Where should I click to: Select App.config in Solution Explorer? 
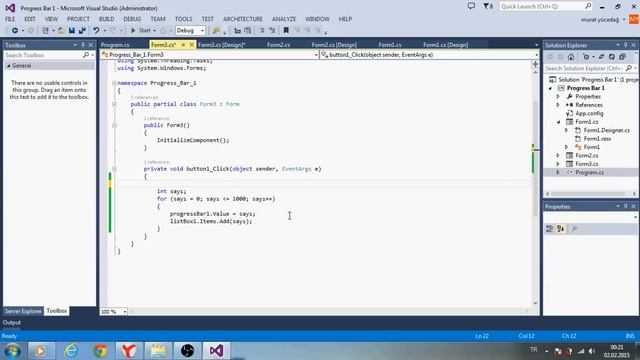tap(589, 113)
